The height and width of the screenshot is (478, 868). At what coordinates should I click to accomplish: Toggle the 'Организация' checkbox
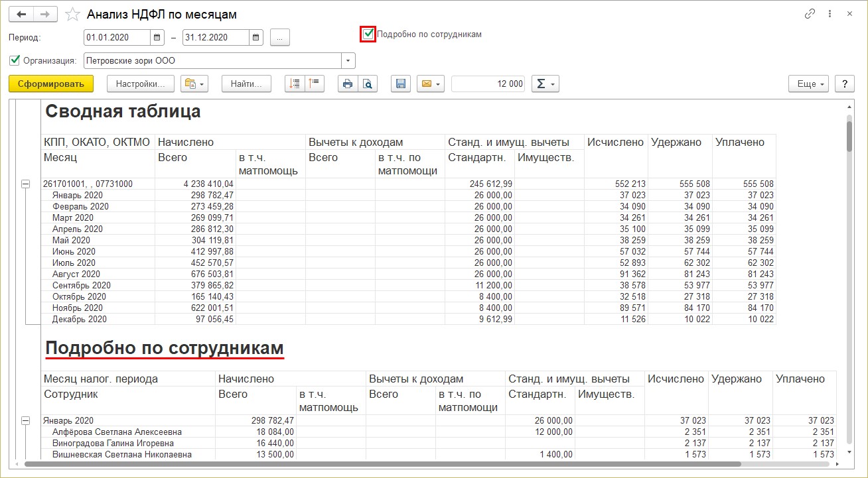click(15, 60)
